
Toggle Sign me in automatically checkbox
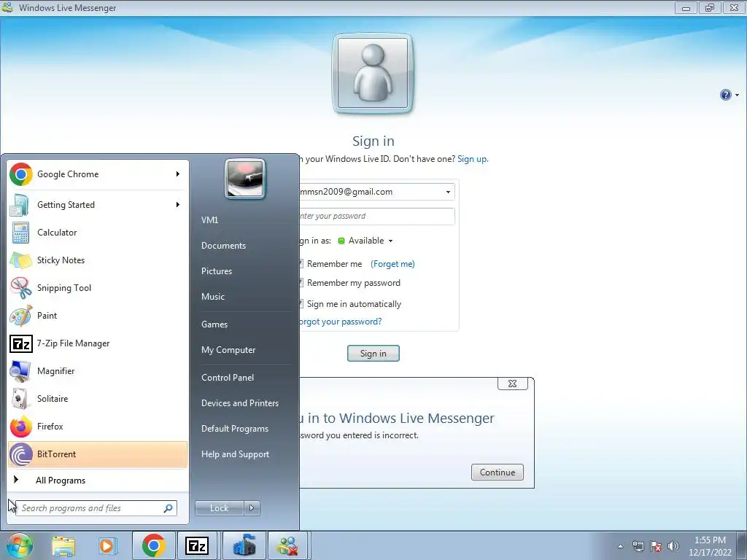(300, 304)
